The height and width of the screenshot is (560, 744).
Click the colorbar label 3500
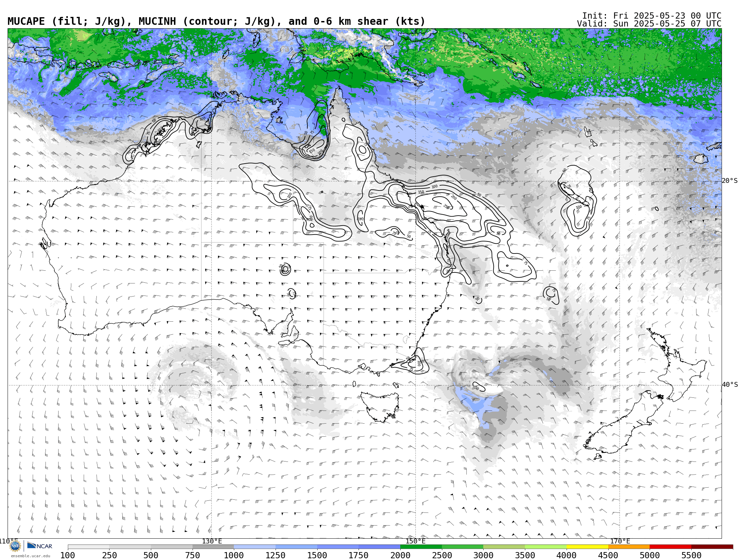tap(525, 556)
